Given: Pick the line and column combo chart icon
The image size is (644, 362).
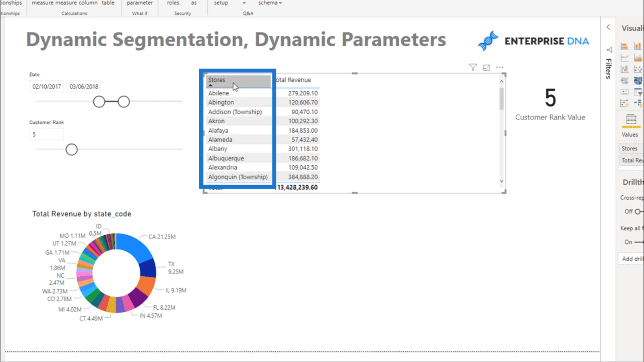Looking at the screenshot, I should [624, 69].
